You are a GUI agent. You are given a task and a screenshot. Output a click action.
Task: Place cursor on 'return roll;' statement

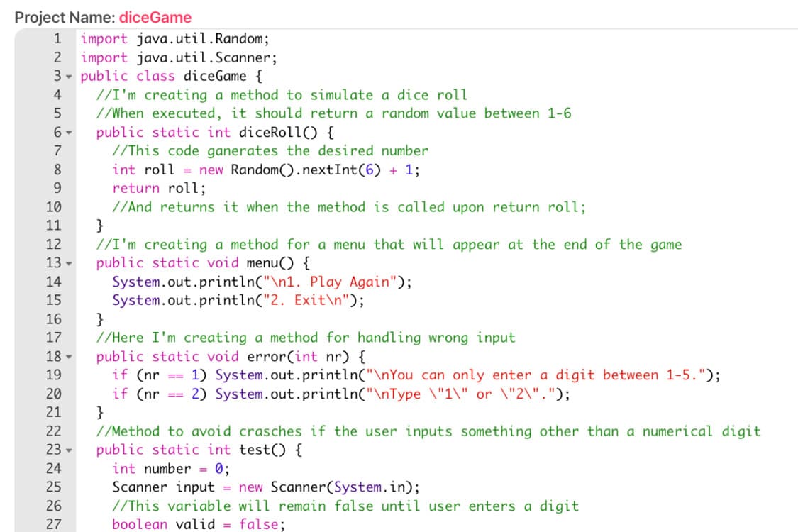click(160, 189)
